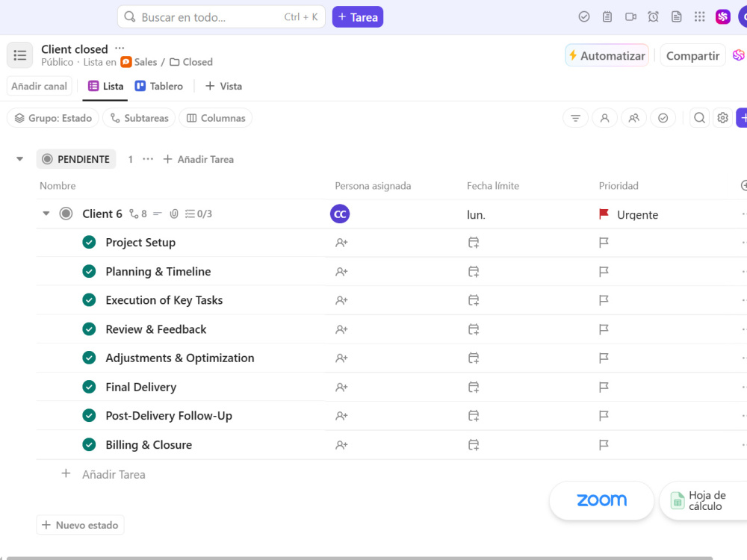
Task: Click the CC assignee avatar for Client 6
Action: [x=340, y=214]
